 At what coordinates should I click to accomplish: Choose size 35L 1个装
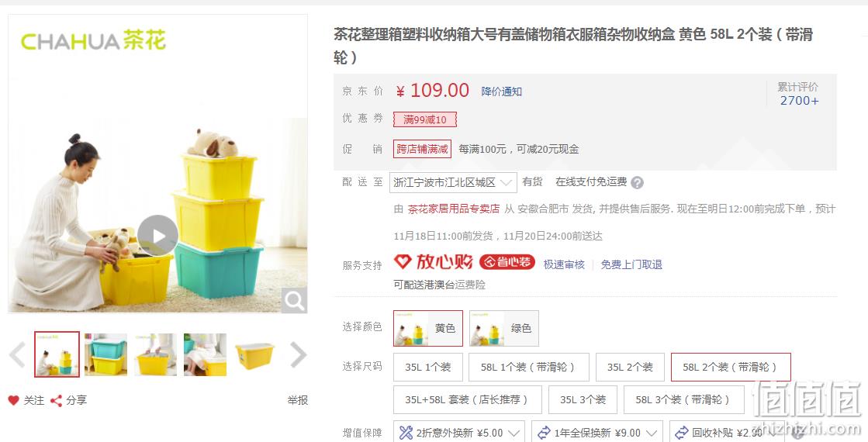tap(428, 368)
